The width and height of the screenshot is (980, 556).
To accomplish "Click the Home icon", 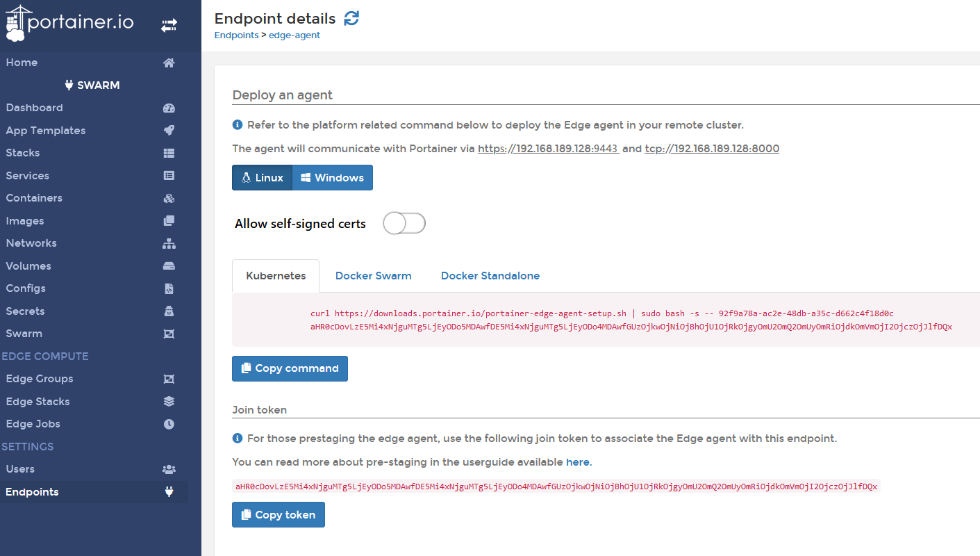I will [169, 62].
